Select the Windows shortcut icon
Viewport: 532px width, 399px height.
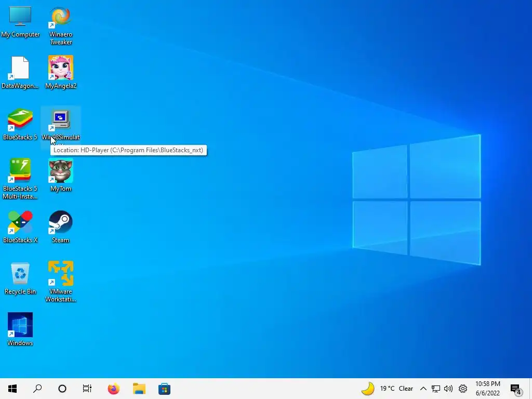click(20, 329)
